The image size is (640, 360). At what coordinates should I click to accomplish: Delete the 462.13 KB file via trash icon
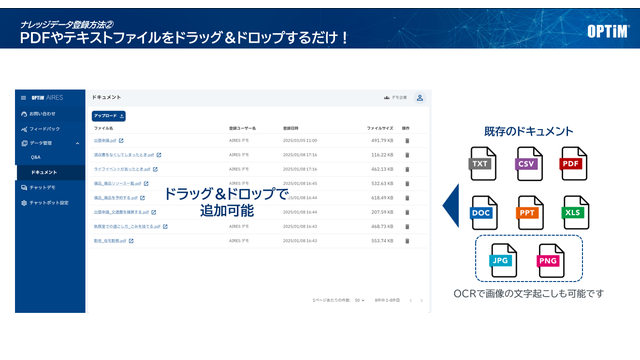coord(407,169)
